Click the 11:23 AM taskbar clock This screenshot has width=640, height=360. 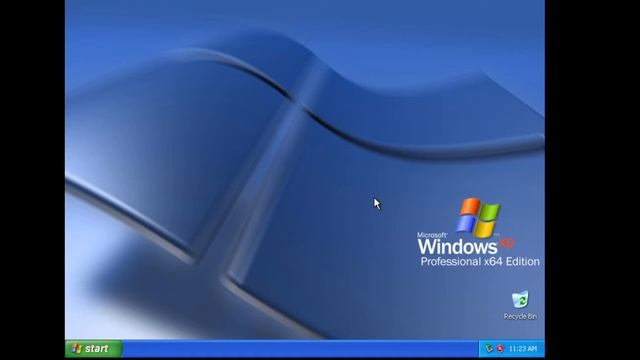pos(523,349)
